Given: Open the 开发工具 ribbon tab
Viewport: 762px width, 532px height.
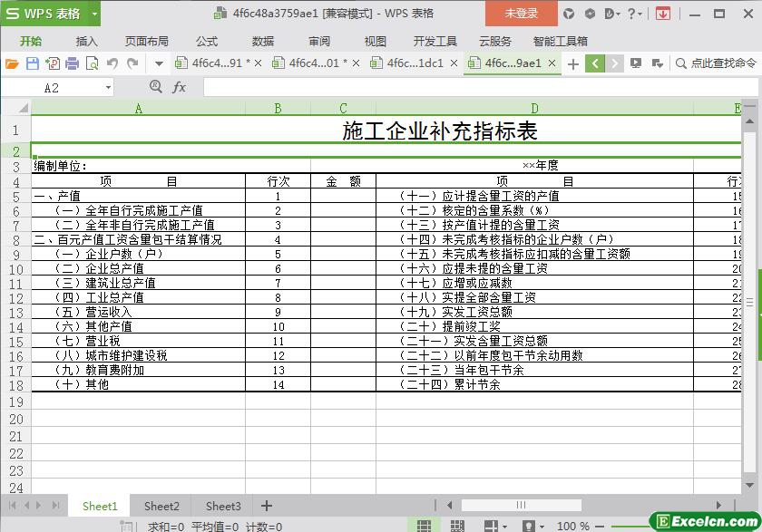Looking at the screenshot, I should 435,42.
